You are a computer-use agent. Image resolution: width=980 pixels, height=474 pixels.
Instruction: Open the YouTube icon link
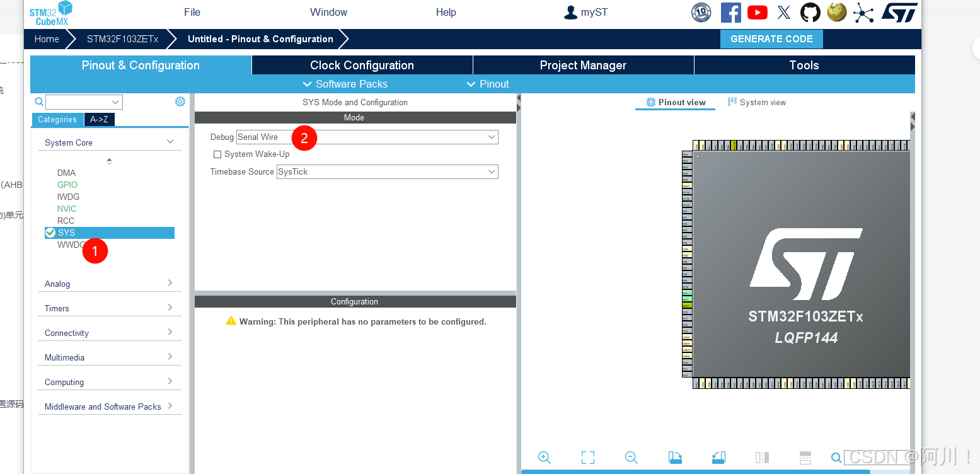[x=758, y=13]
